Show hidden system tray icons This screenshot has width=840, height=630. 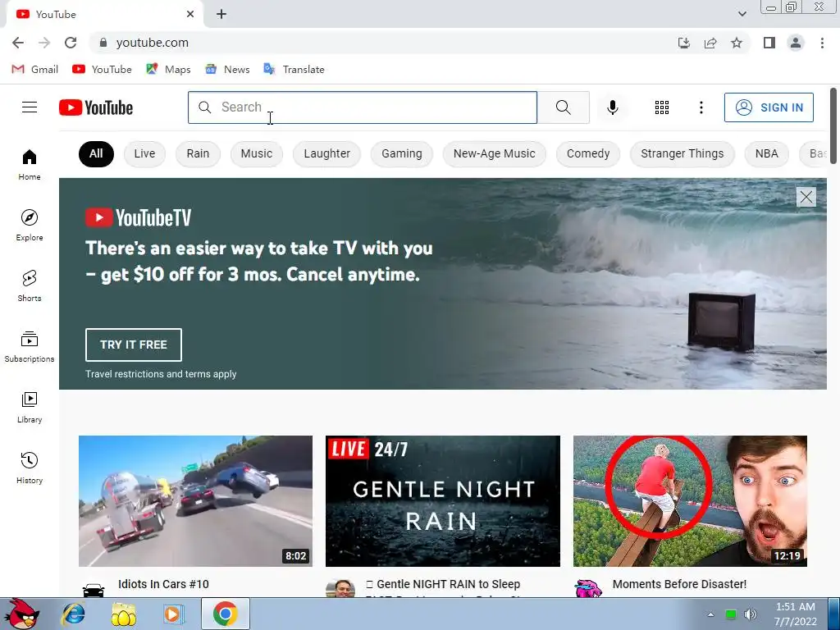point(711,614)
